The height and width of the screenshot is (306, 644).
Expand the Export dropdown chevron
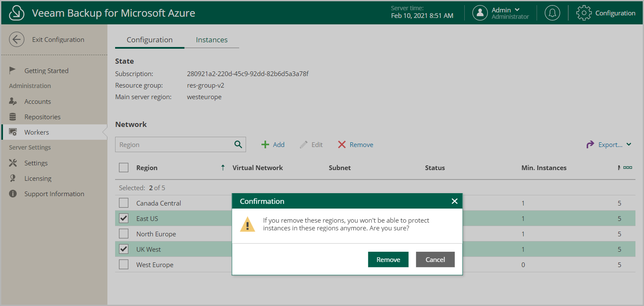point(629,144)
